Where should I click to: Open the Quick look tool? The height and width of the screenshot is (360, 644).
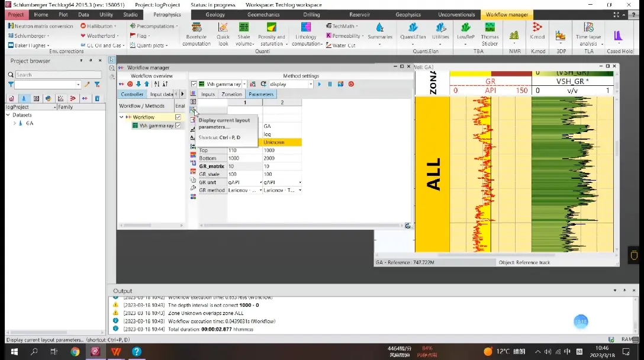(x=223, y=34)
